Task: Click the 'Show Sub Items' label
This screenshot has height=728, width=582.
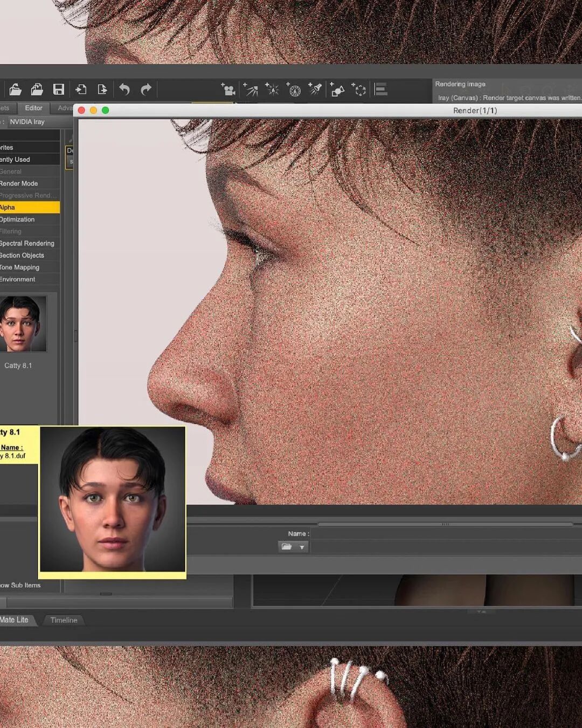Action: (x=20, y=585)
